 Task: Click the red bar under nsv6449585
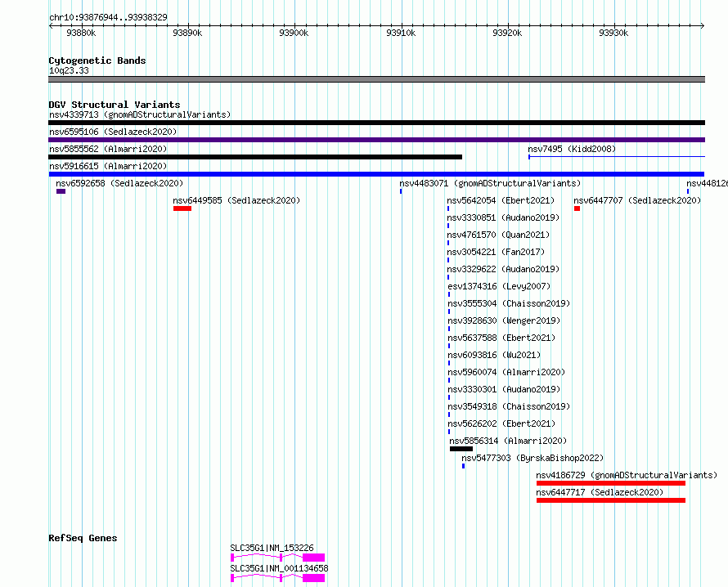(x=182, y=208)
